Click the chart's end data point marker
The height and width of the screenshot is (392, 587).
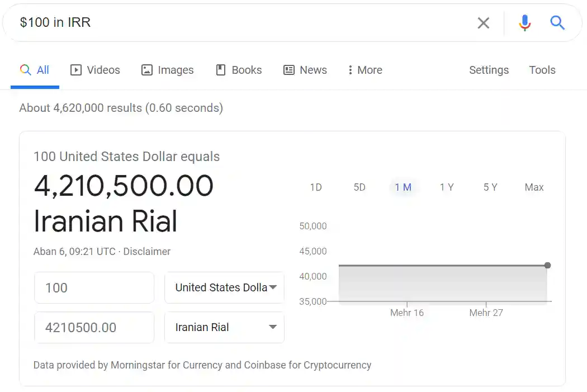point(547,266)
